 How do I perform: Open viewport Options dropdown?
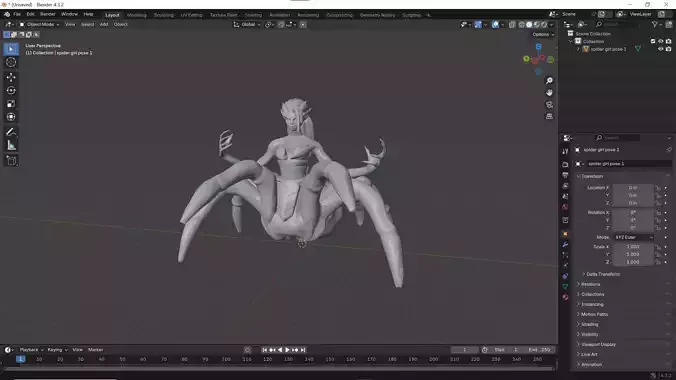click(543, 35)
